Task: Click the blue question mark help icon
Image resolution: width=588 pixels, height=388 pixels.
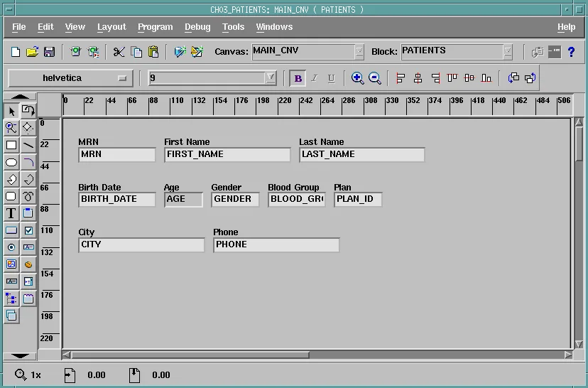Action: click(571, 52)
